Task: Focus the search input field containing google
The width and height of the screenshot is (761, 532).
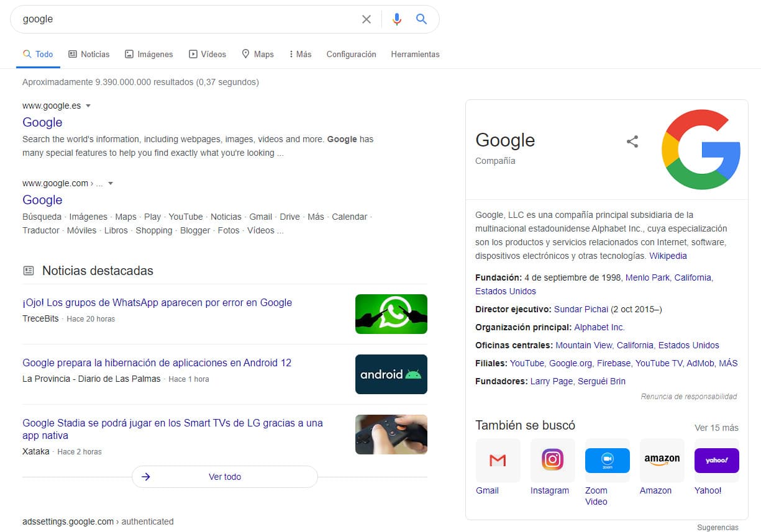Action: tap(186, 19)
